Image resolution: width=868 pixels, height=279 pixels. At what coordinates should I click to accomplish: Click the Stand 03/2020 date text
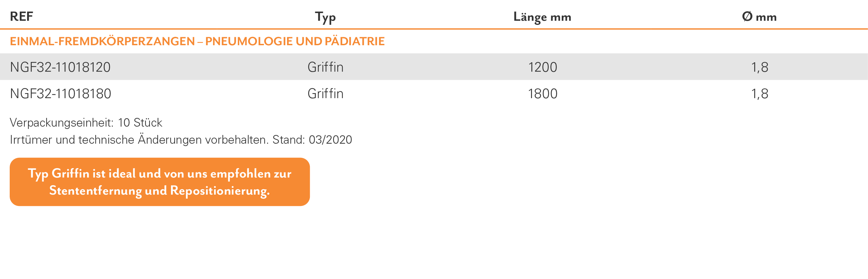click(312, 140)
